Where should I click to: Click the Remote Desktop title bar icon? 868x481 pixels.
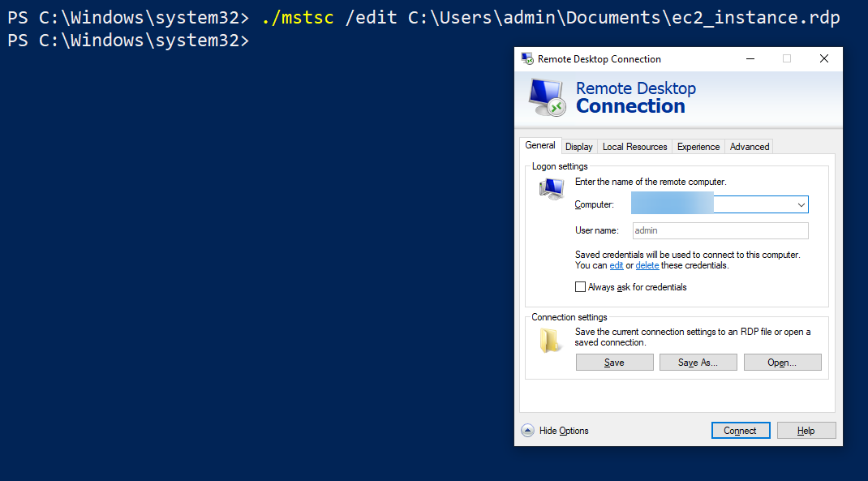(527, 58)
